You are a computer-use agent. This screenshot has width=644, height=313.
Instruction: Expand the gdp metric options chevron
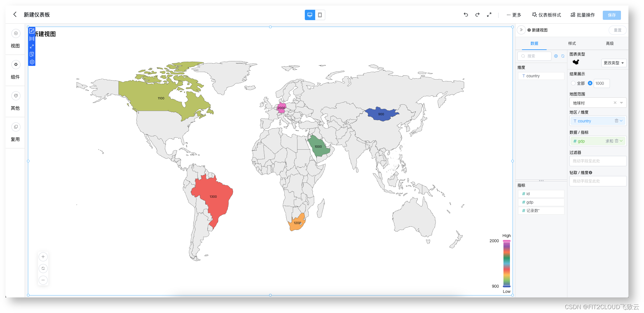pyautogui.click(x=621, y=141)
